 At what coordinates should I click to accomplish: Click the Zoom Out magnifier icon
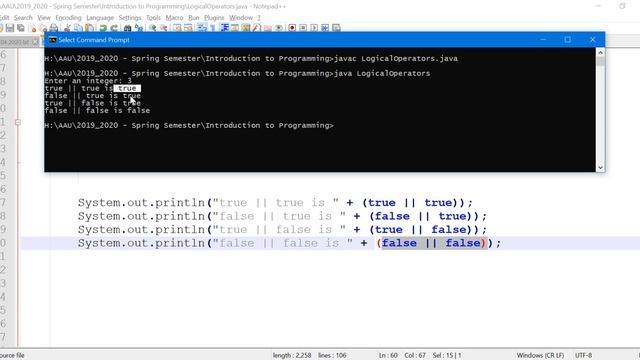pyautogui.click(x=164, y=28)
